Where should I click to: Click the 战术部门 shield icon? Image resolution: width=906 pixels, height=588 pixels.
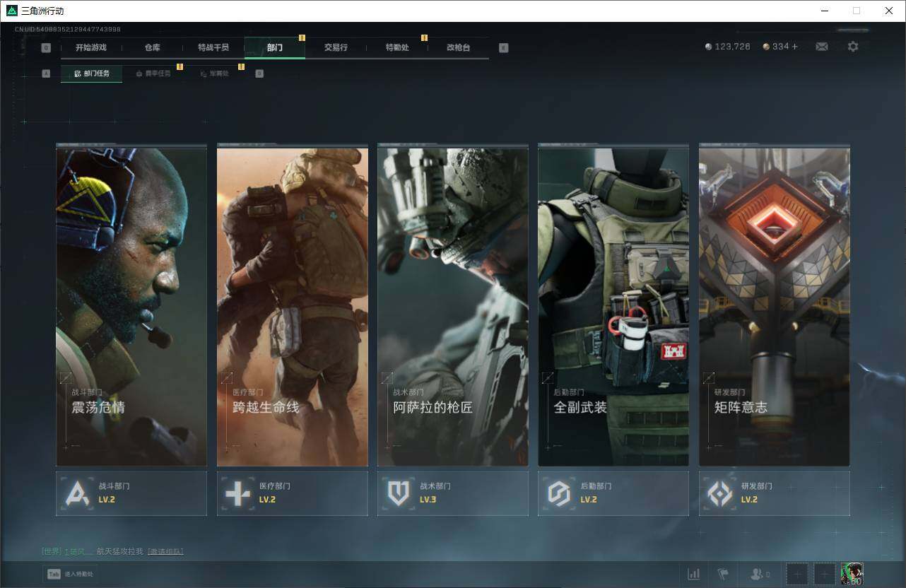pyautogui.click(x=399, y=493)
